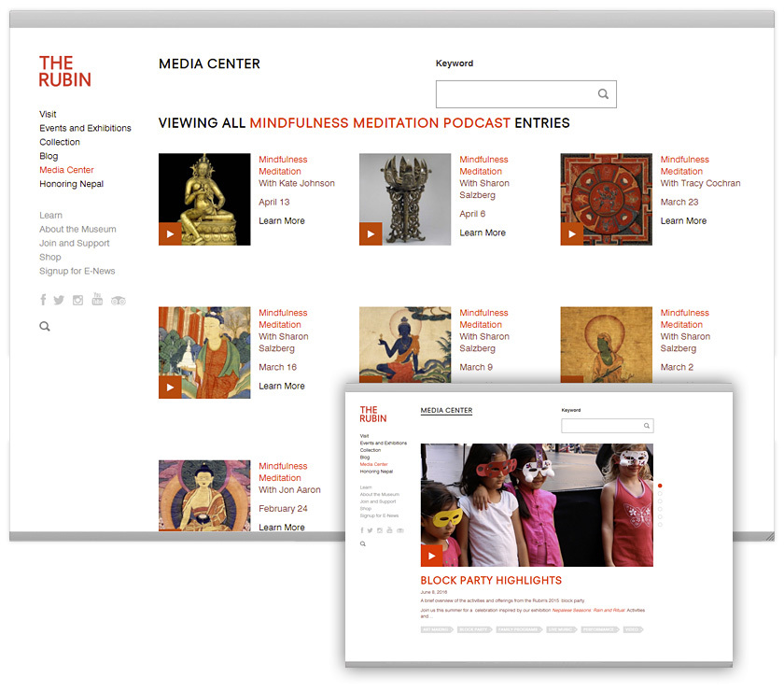Play the Tracy Cochran March 23 podcast

pyautogui.click(x=572, y=234)
